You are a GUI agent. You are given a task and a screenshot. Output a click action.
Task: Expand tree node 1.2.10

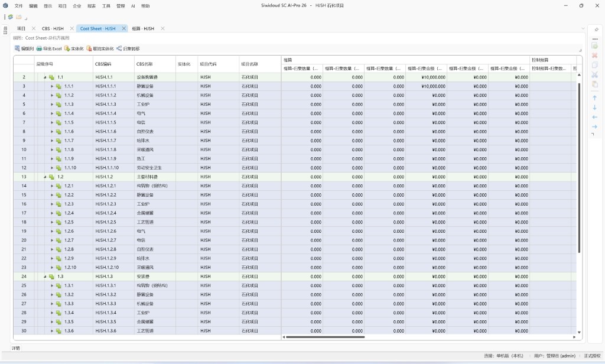(x=52, y=268)
